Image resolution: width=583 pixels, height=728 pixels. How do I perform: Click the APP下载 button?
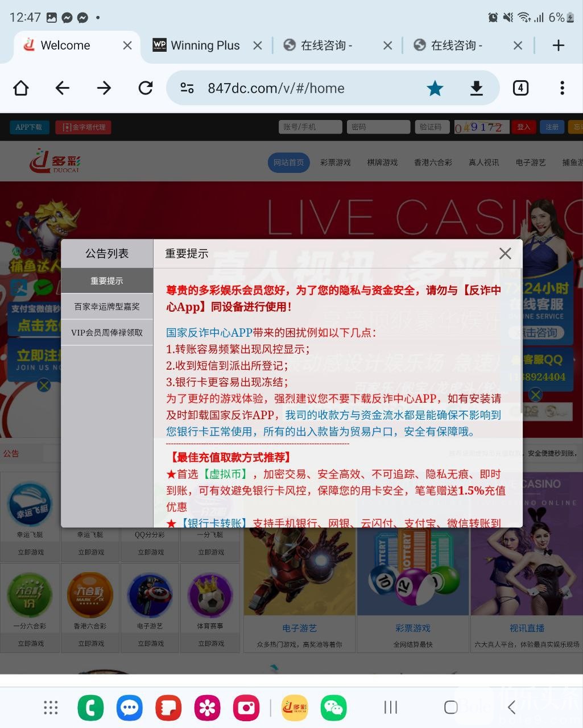[29, 127]
